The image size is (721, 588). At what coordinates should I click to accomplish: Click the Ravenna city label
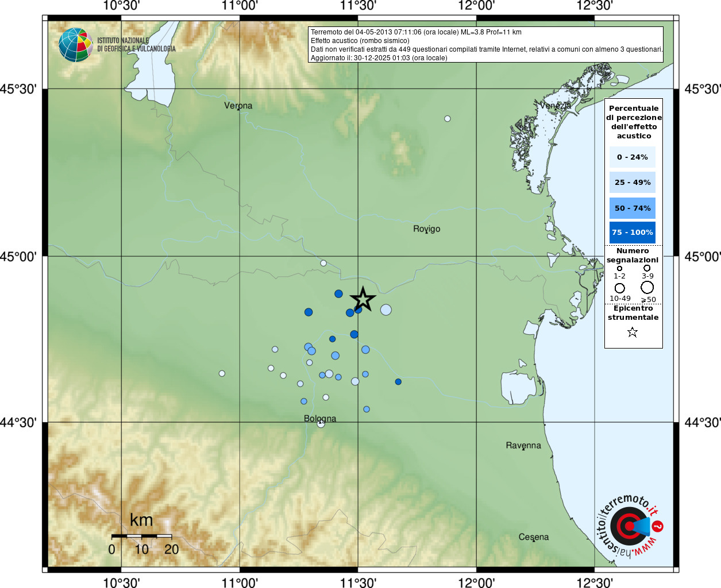click(523, 445)
